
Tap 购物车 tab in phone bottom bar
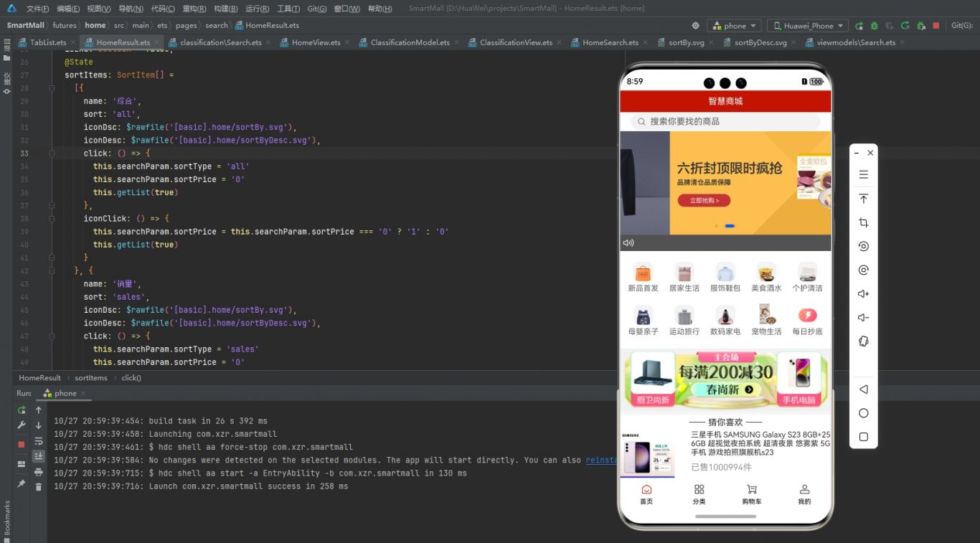tap(752, 494)
